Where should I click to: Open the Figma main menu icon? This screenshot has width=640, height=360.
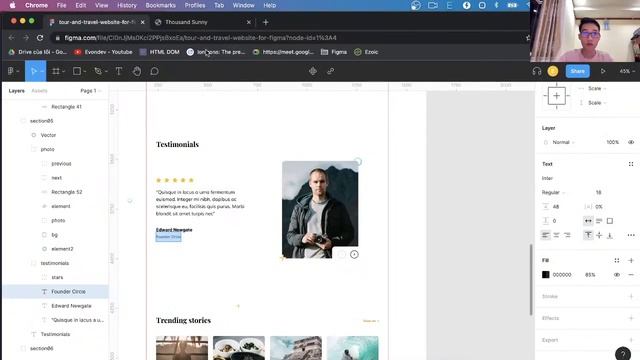11,71
